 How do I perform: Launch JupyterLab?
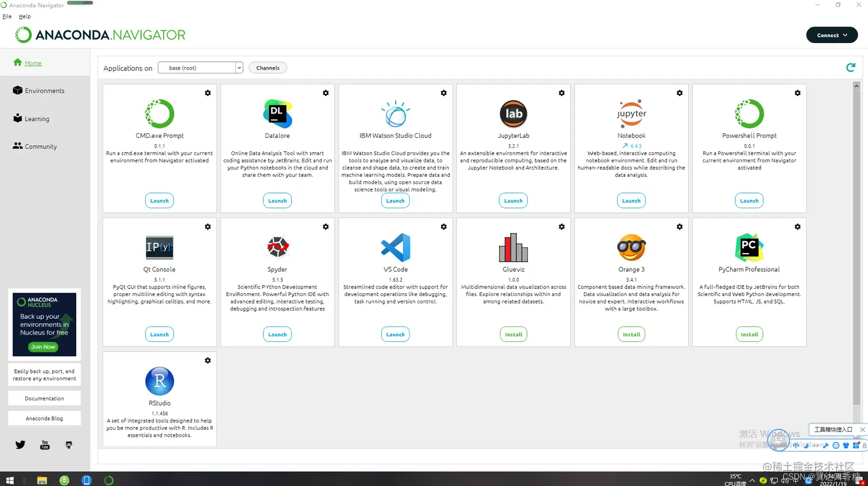click(x=513, y=201)
